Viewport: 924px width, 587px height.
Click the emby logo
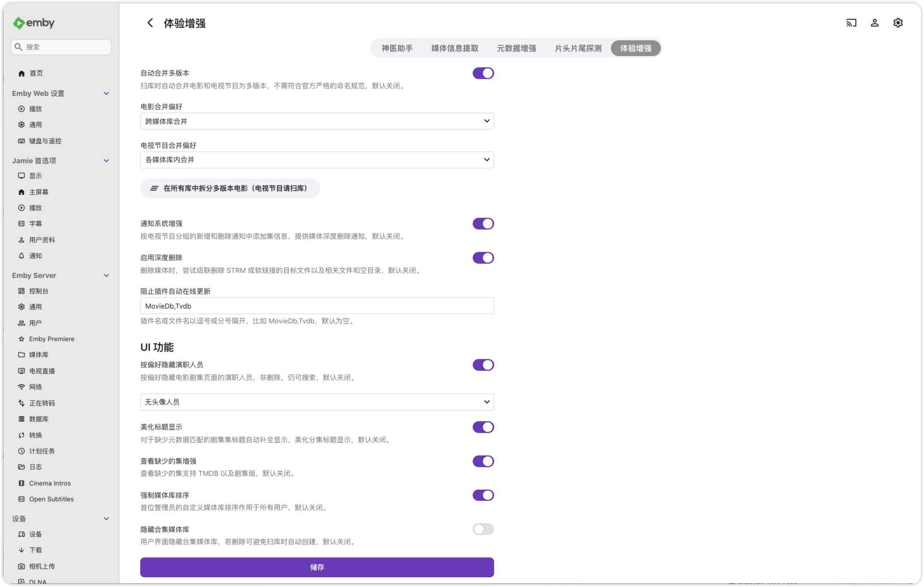click(34, 23)
